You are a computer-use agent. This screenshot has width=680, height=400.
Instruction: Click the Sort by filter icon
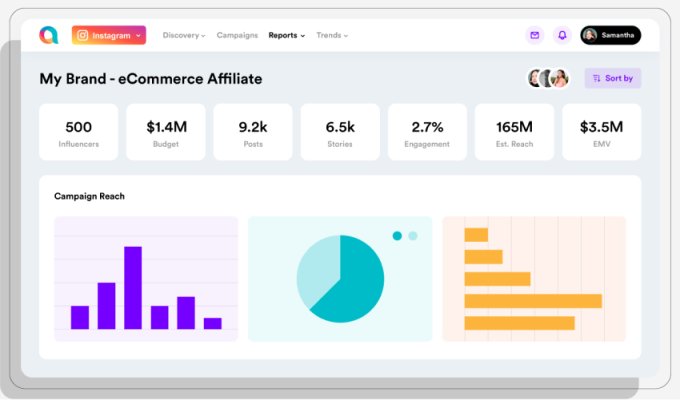[597, 78]
